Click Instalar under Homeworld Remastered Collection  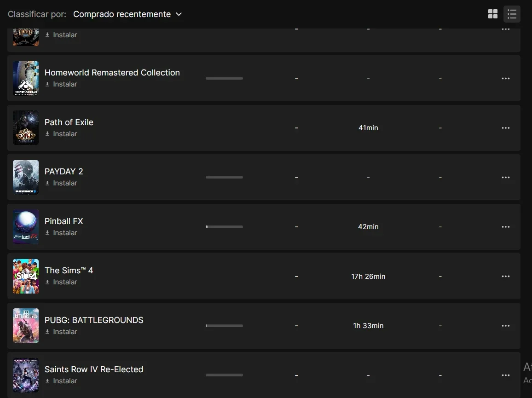[61, 84]
